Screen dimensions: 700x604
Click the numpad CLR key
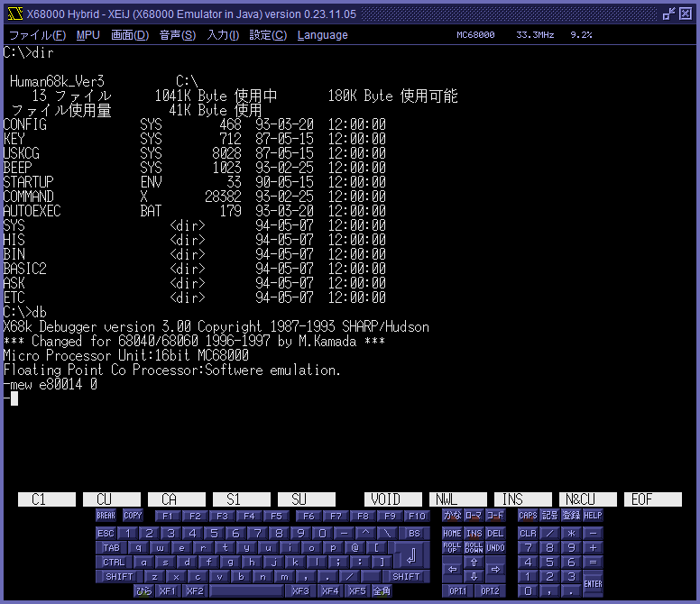coord(528,533)
